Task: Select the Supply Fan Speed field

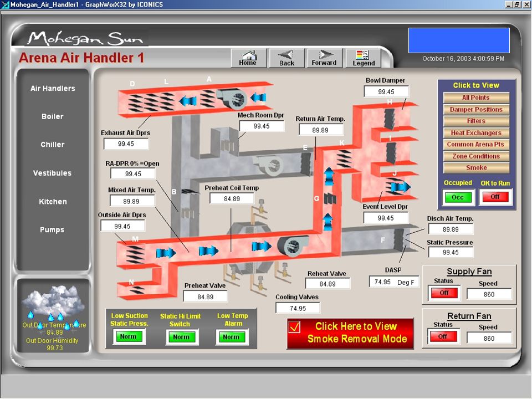Action: [x=489, y=294]
